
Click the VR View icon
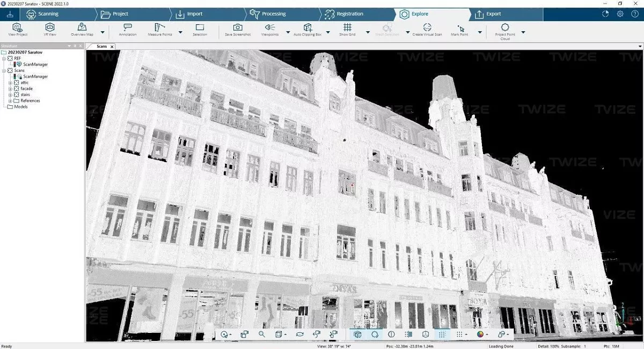tap(50, 27)
